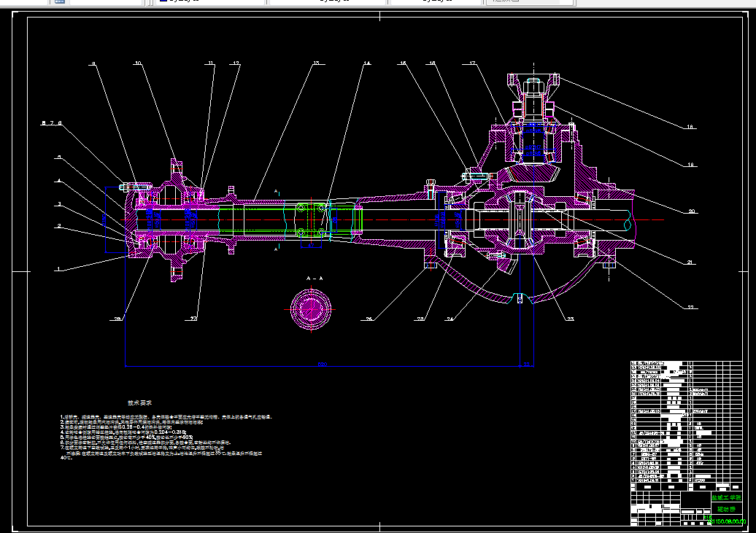Click the '6. 7. 8' balloon label
Image resolution: width=756 pixels, height=533 pixels.
point(52,123)
